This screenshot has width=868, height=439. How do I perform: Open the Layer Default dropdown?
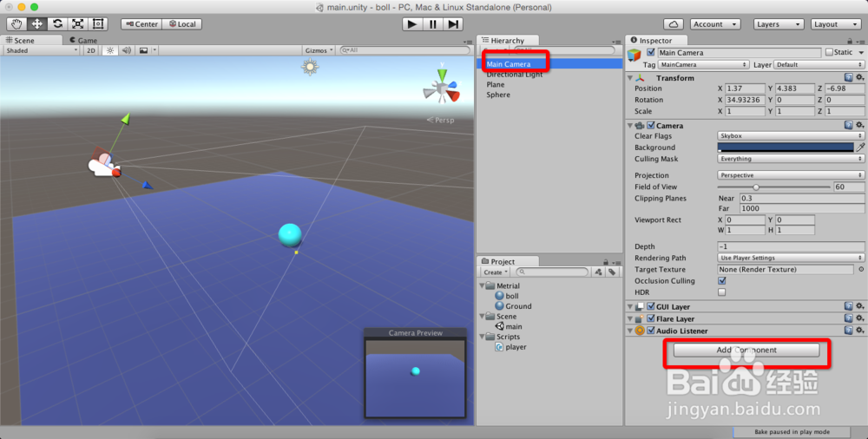point(819,65)
